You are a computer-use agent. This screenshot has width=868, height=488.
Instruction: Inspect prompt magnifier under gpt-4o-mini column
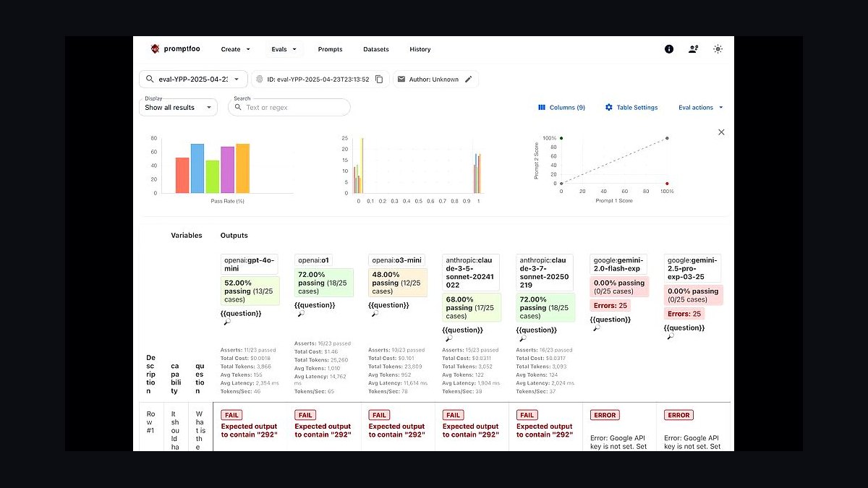click(x=226, y=322)
